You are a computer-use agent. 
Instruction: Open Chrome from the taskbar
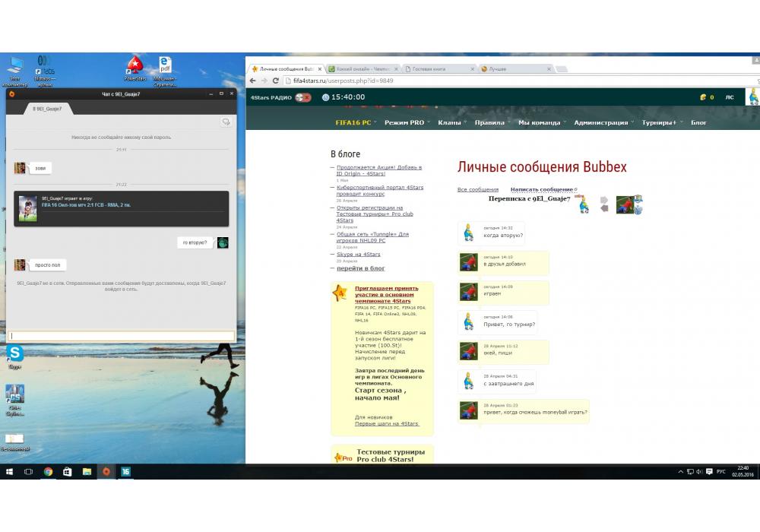48,471
